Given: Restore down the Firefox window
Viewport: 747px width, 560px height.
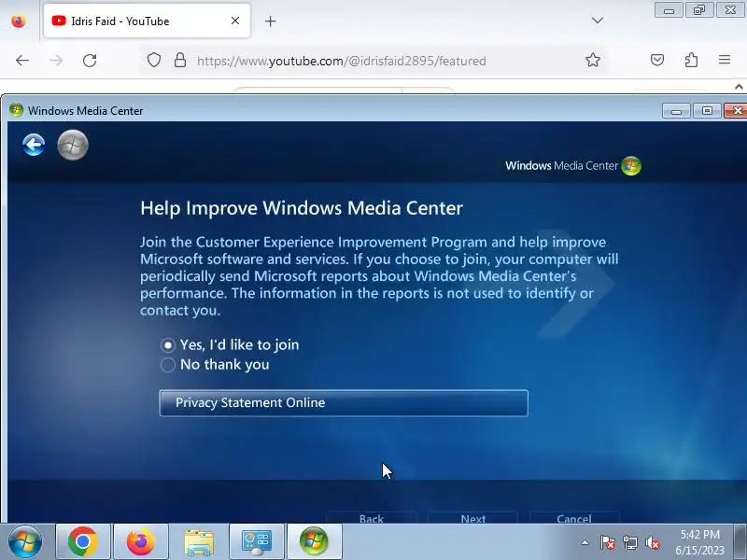Looking at the screenshot, I should [x=699, y=10].
